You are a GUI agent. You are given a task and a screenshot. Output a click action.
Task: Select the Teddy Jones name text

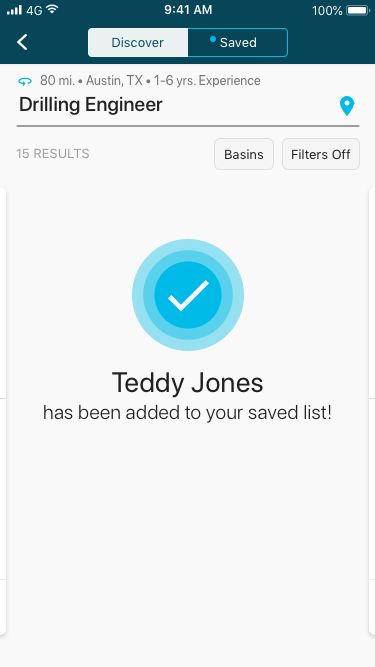188,382
